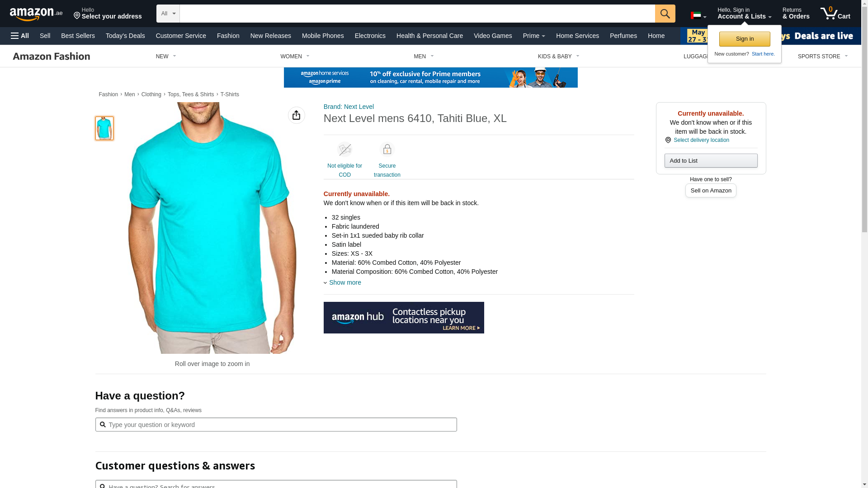Expand the KIDS & BABY menu
Image resolution: width=868 pixels, height=488 pixels.
pos(559,56)
